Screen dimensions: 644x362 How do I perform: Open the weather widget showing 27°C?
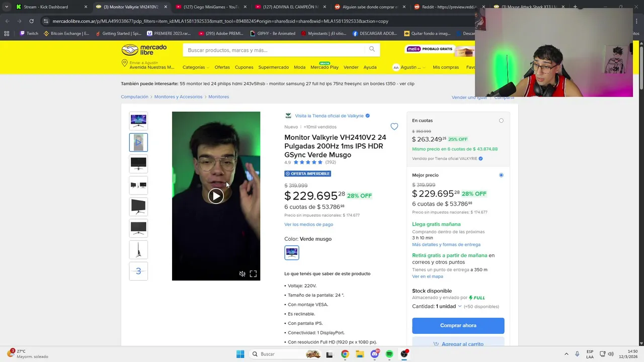click(28, 354)
